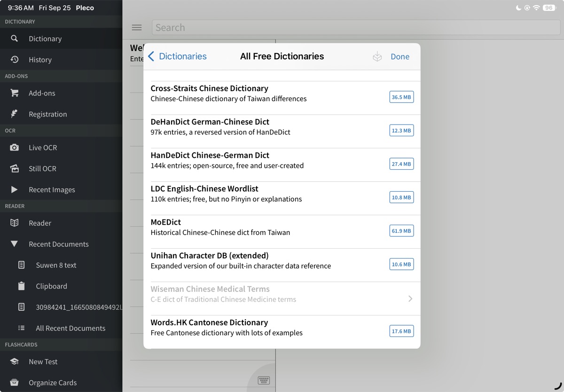Viewport: 564px width, 392px height.
Task: Select MoEDict row title
Action: (165, 222)
